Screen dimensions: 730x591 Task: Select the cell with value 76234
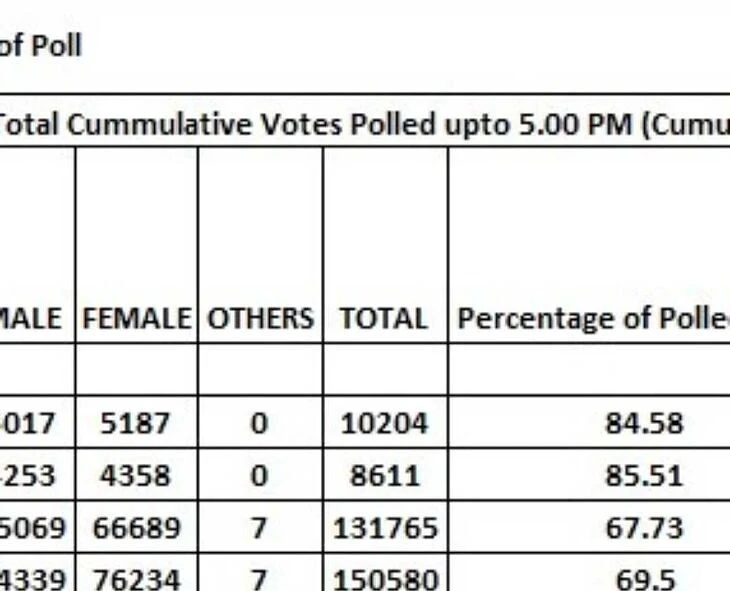click(x=136, y=577)
